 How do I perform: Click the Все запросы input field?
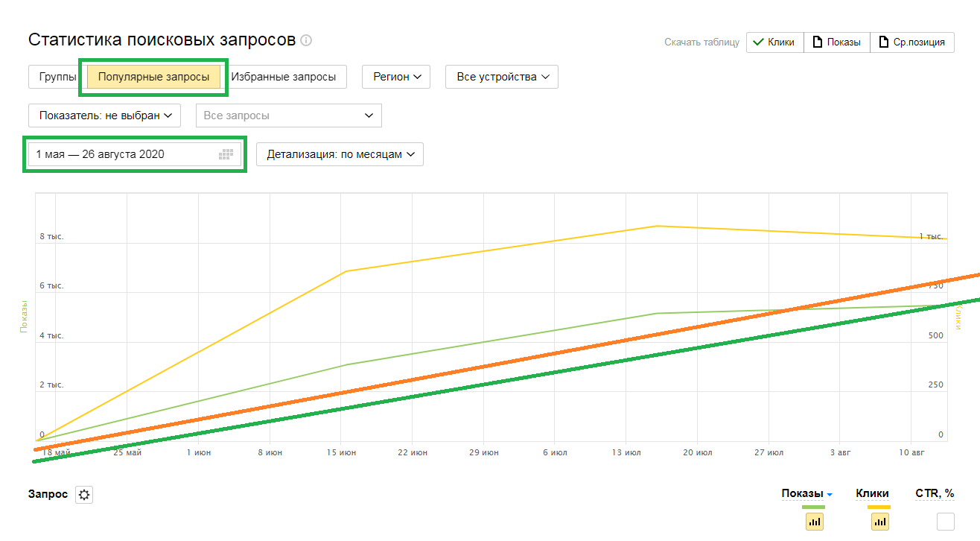[x=288, y=116]
